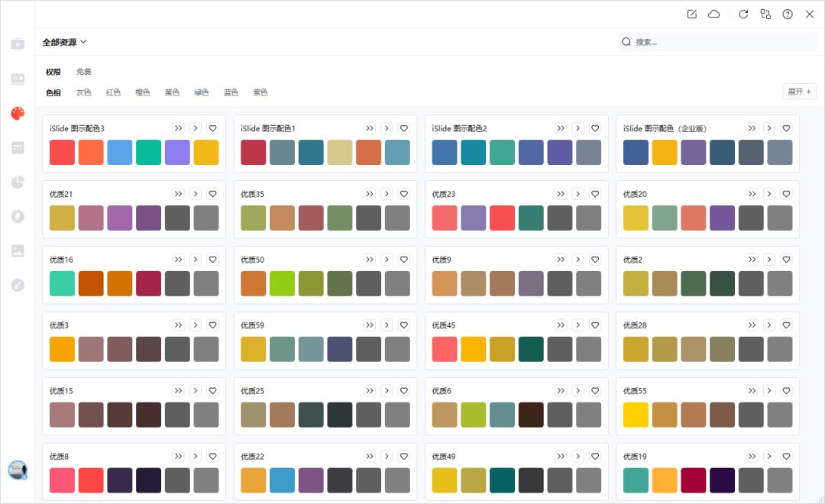Image resolution: width=825 pixels, height=504 pixels.
Task: Select the 免费 permission filter
Action: (83, 72)
